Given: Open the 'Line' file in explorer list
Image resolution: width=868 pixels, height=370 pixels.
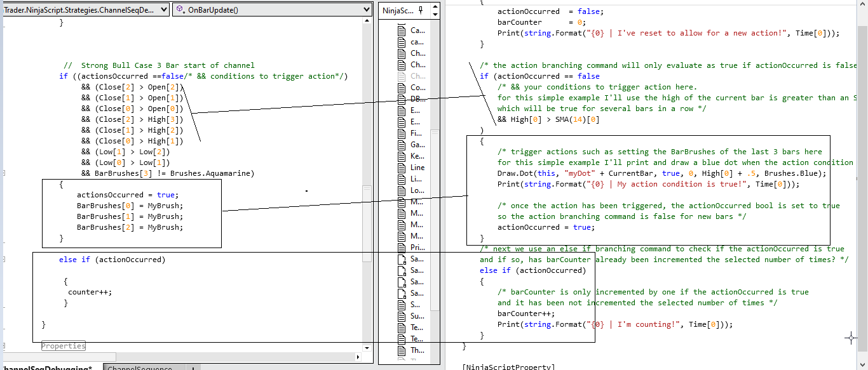Looking at the screenshot, I should pyautogui.click(x=417, y=168).
